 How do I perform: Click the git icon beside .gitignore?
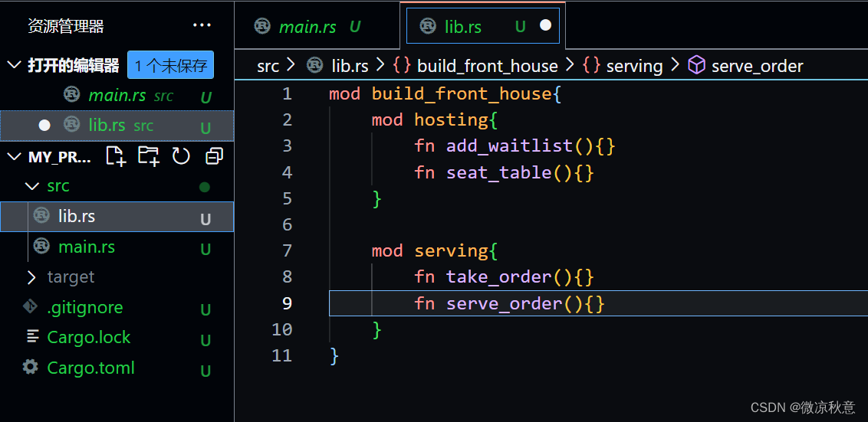[30, 306]
